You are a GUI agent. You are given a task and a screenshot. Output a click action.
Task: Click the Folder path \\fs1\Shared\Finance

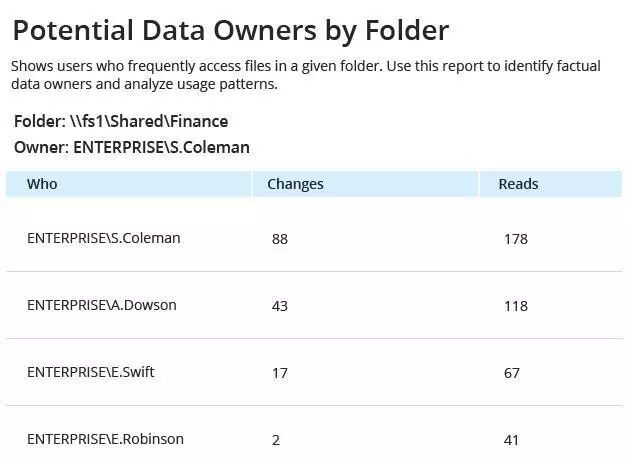point(121,121)
